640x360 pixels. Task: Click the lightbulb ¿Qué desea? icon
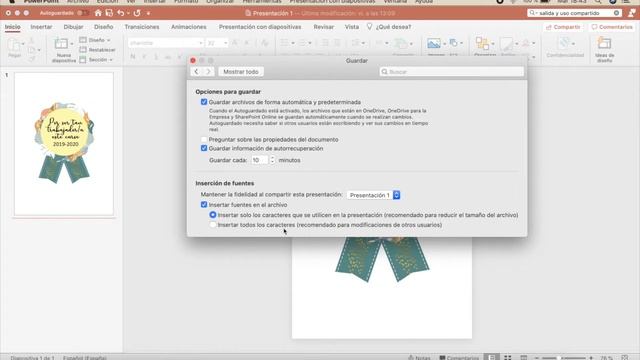point(369,27)
